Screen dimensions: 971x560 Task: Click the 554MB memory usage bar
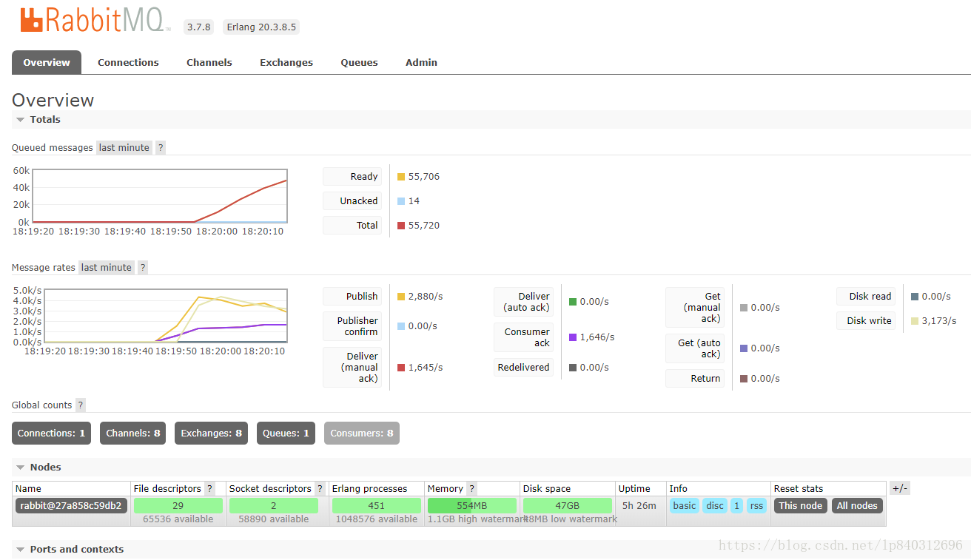[471, 505]
